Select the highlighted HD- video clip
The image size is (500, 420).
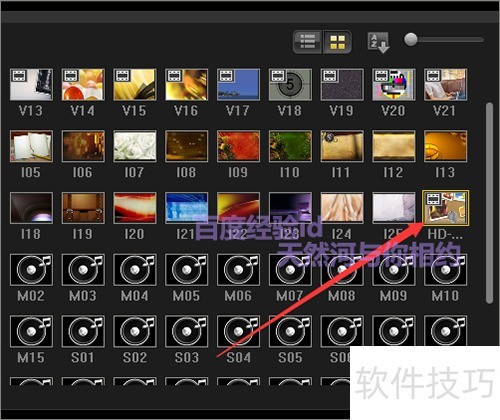(x=445, y=208)
